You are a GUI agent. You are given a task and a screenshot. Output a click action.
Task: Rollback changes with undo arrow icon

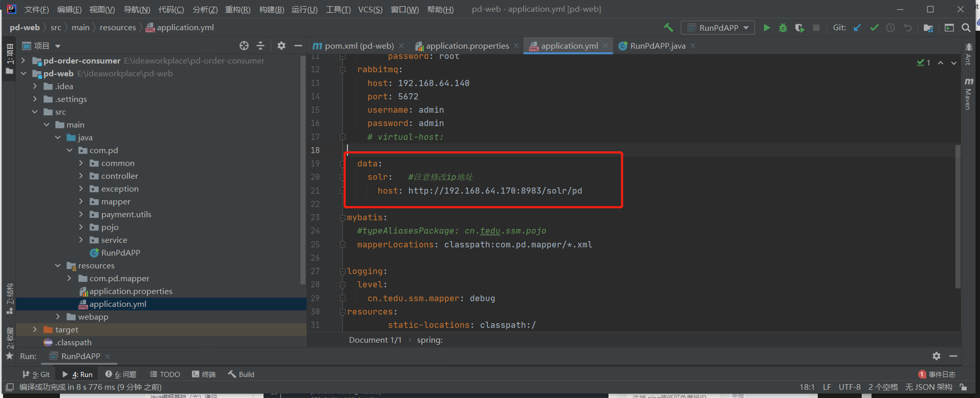908,28
